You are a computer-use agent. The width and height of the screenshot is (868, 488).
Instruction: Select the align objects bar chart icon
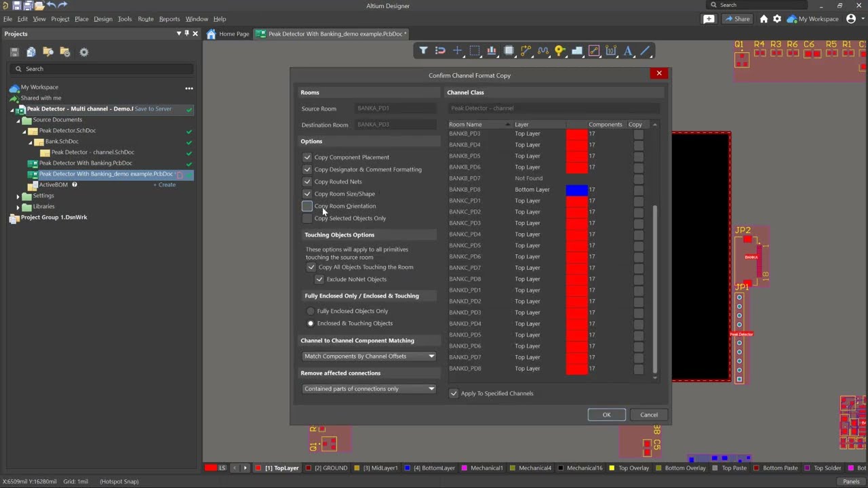[491, 51]
